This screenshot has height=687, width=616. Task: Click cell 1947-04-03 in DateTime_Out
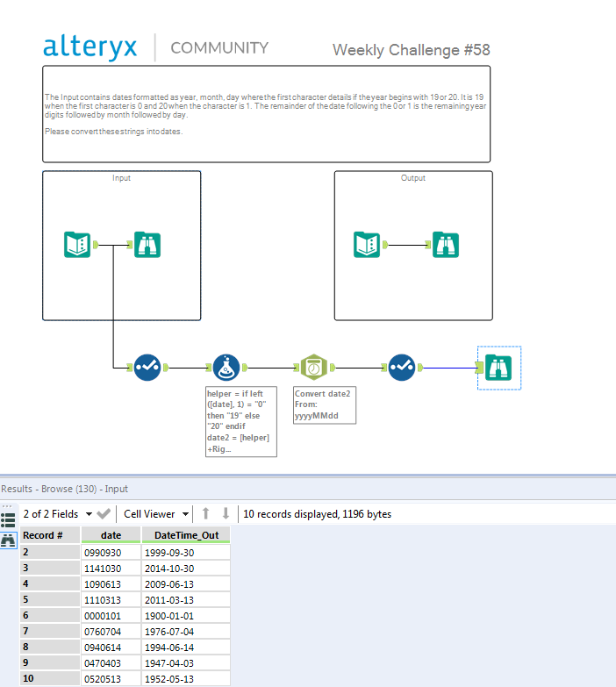point(186,663)
